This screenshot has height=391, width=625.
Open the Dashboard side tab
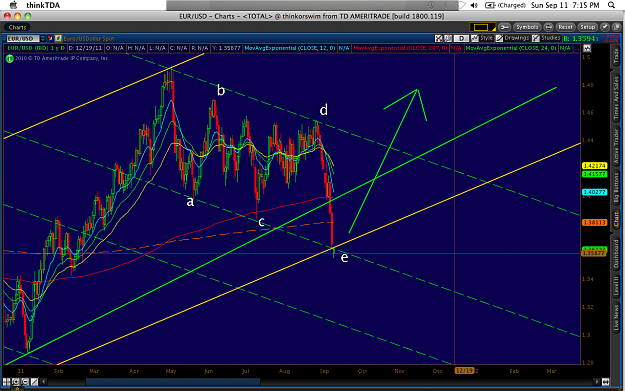tap(616, 253)
